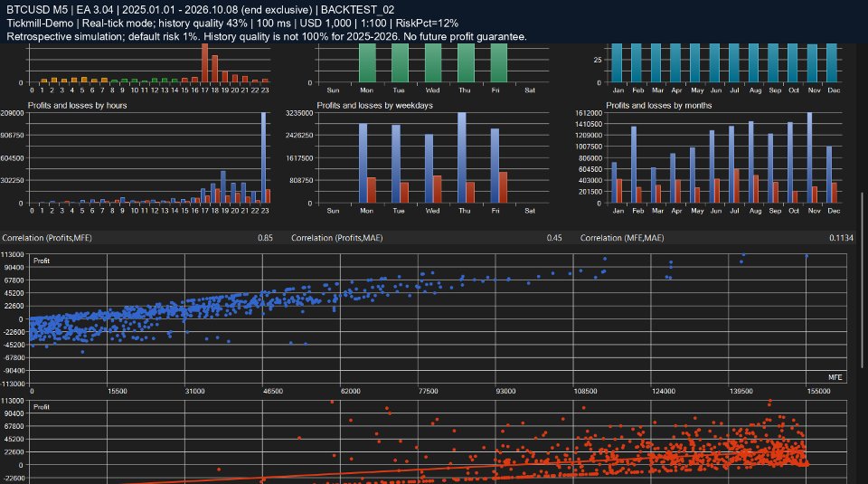Click the 0.45 correlation value
Screen dimensions: 868x484
554,238
